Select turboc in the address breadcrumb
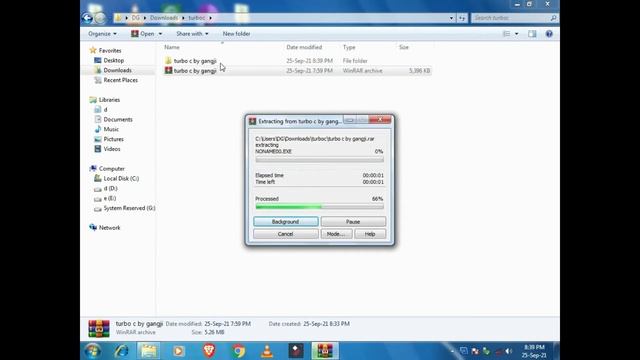 (x=197, y=18)
